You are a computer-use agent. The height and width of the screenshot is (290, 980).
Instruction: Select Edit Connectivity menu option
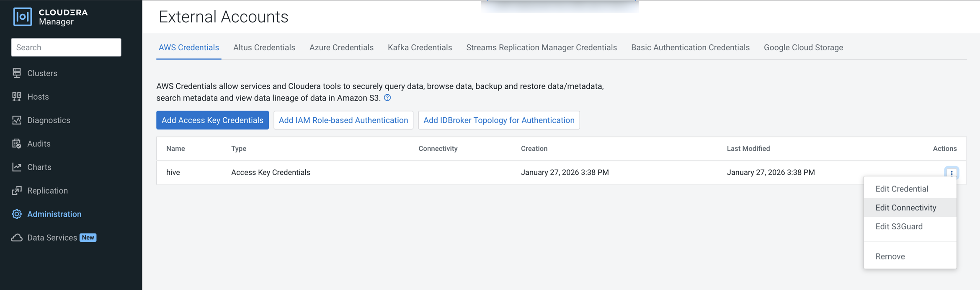[905, 208]
